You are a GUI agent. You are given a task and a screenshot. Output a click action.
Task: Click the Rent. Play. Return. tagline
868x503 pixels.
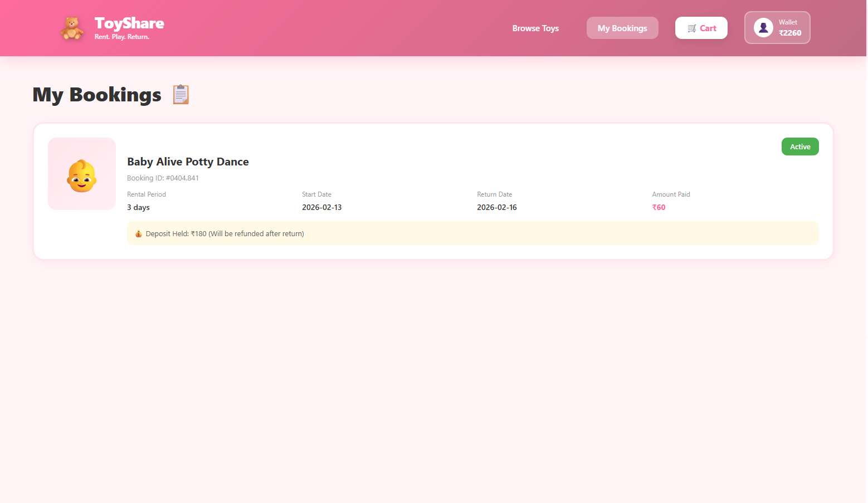point(121,37)
